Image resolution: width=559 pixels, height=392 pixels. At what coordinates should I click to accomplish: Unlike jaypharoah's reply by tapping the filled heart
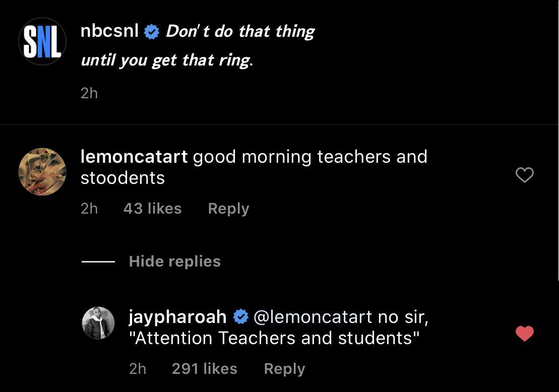click(x=525, y=333)
